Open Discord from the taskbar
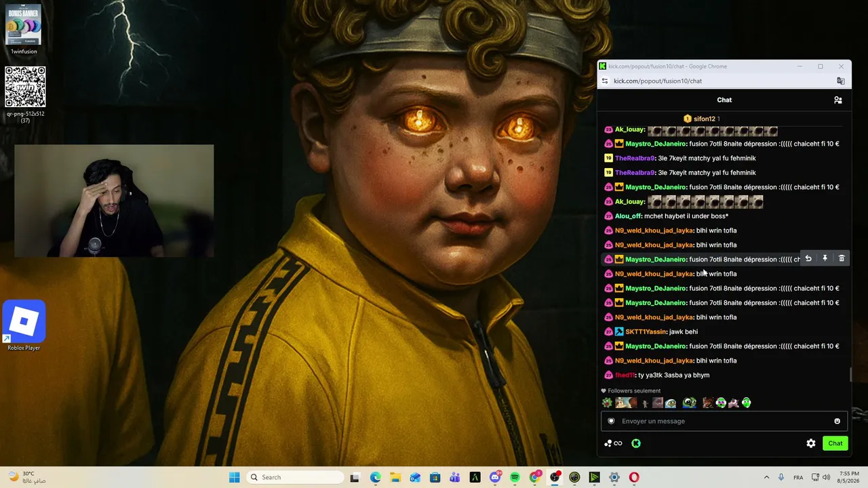The image size is (868, 488). click(x=495, y=477)
